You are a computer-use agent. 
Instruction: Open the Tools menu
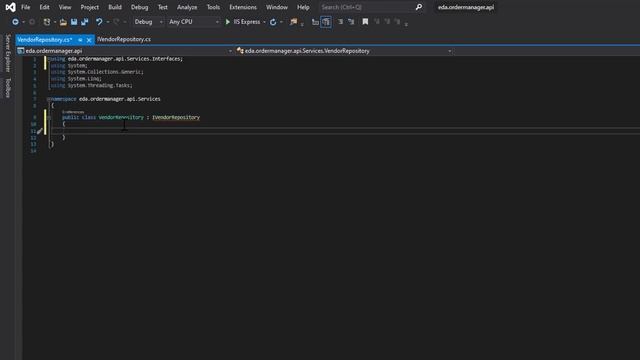[213, 7]
